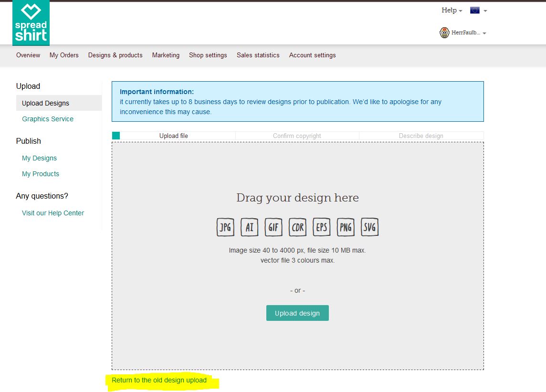Open the Help dropdown menu
The image size is (546, 392).
451,10
